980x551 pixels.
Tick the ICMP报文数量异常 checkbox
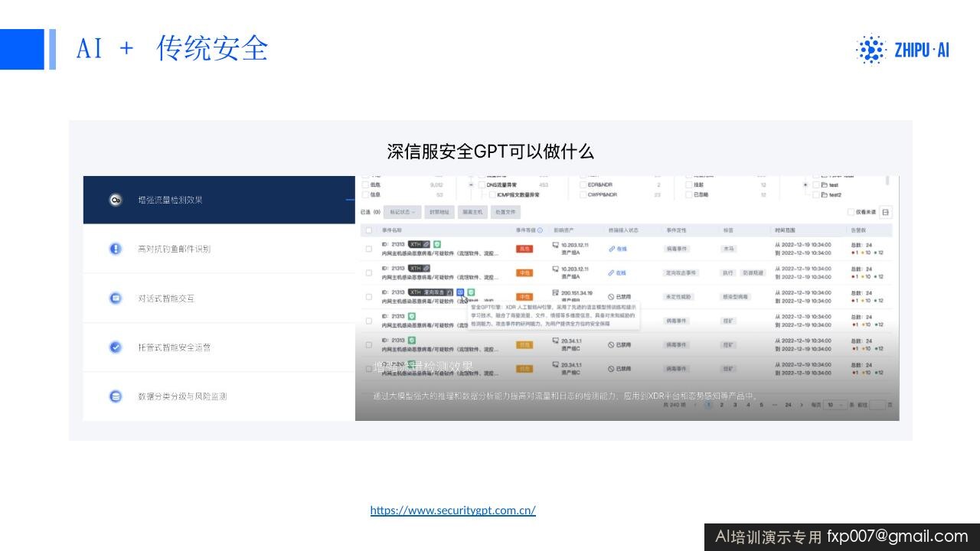coord(492,194)
